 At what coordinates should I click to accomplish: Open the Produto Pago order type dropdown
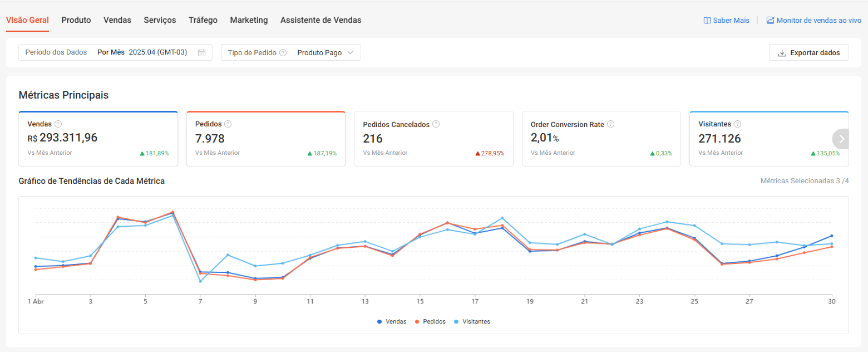[x=325, y=53]
